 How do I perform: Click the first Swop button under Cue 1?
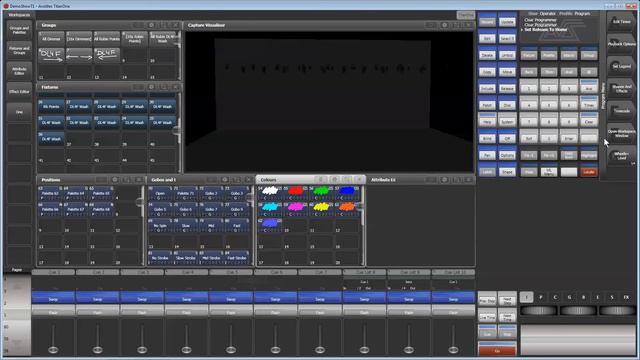click(x=53, y=298)
